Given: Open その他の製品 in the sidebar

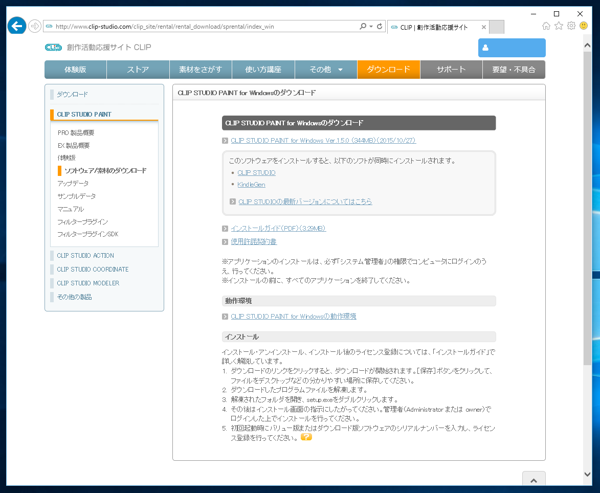Looking at the screenshot, I should 74,297.
